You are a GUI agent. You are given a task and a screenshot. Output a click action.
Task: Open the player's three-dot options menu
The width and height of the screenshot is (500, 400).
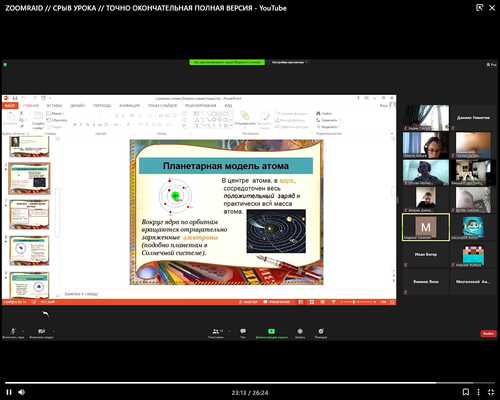click(x=478, y=392)
